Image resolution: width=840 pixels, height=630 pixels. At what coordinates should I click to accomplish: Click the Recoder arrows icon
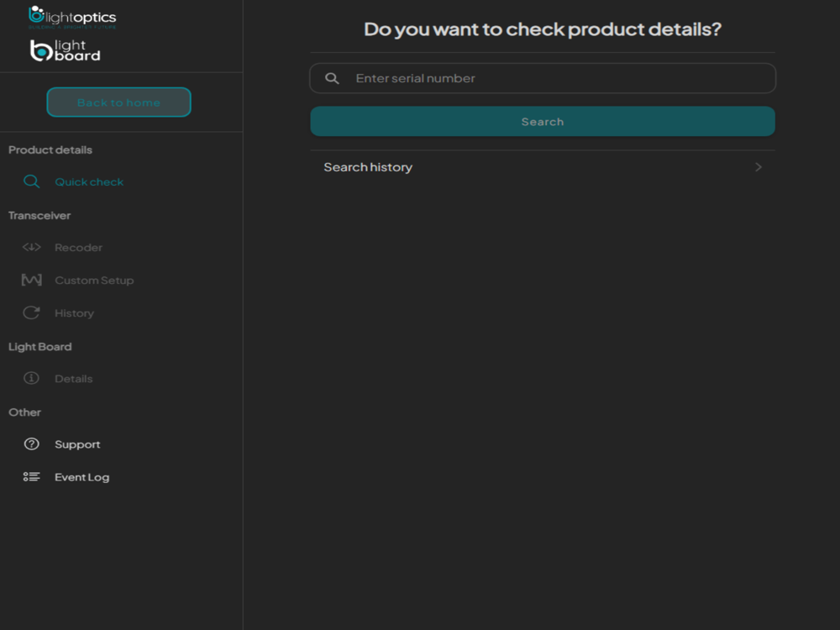click(31, 248)
